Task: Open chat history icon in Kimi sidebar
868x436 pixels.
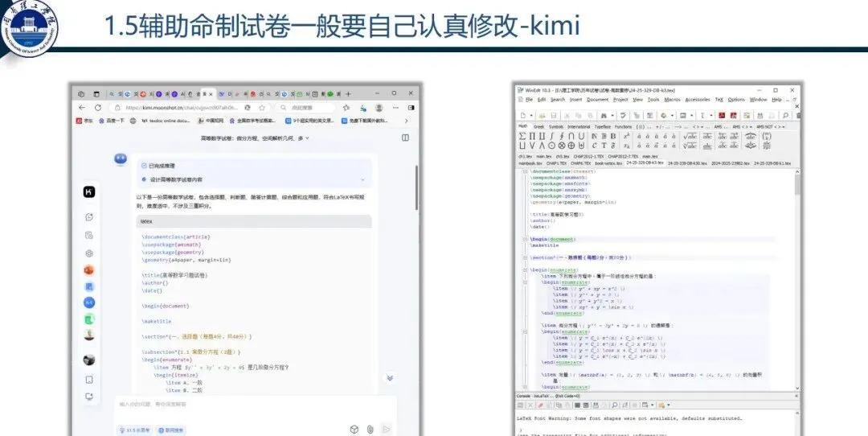Action: (x=89, y=236)
